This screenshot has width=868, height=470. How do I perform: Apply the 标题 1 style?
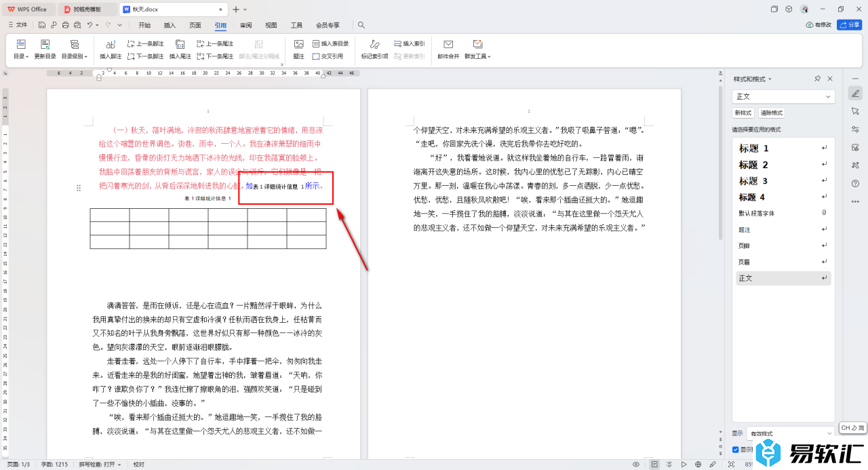(x=783, y=148)
